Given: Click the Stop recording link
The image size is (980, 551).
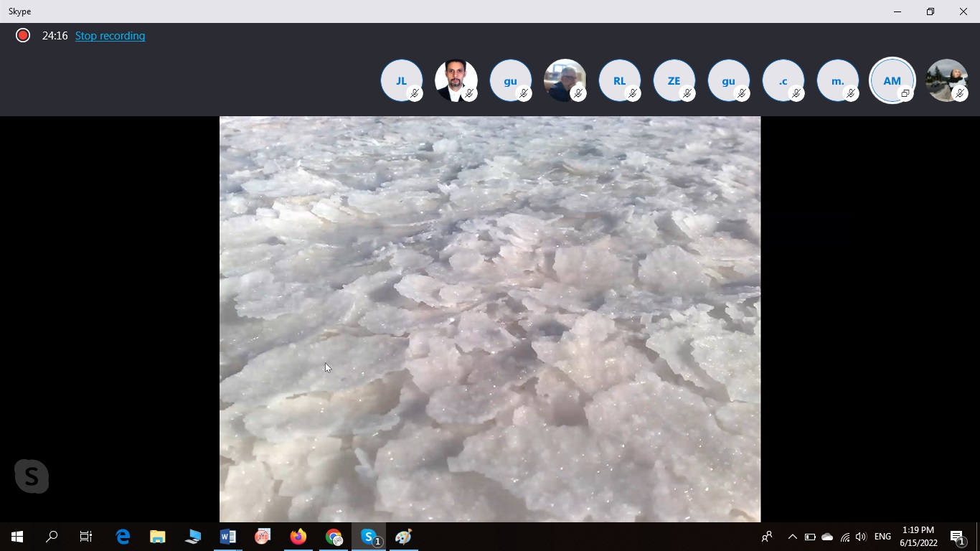Looking at the screenshot, I should pyautogui.click(x=110, y=36).
